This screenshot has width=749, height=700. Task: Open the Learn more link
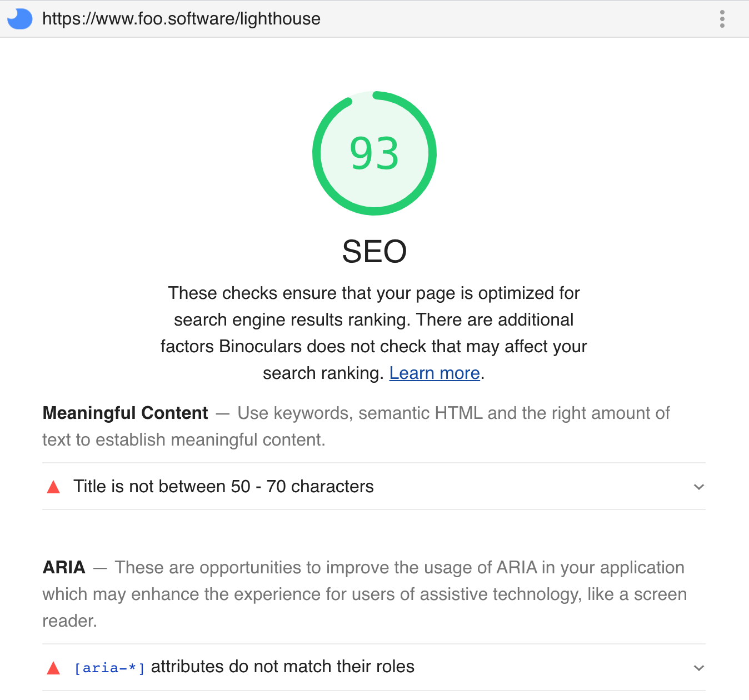point(435,373)
